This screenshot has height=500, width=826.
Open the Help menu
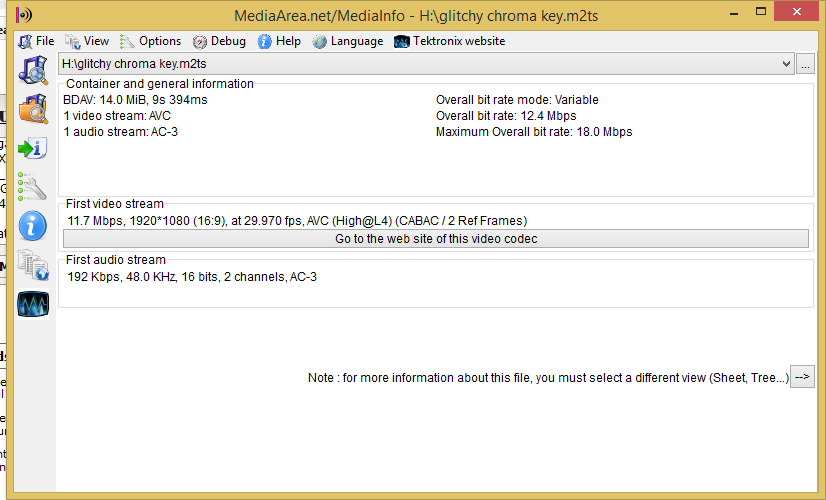click(279, 41)
